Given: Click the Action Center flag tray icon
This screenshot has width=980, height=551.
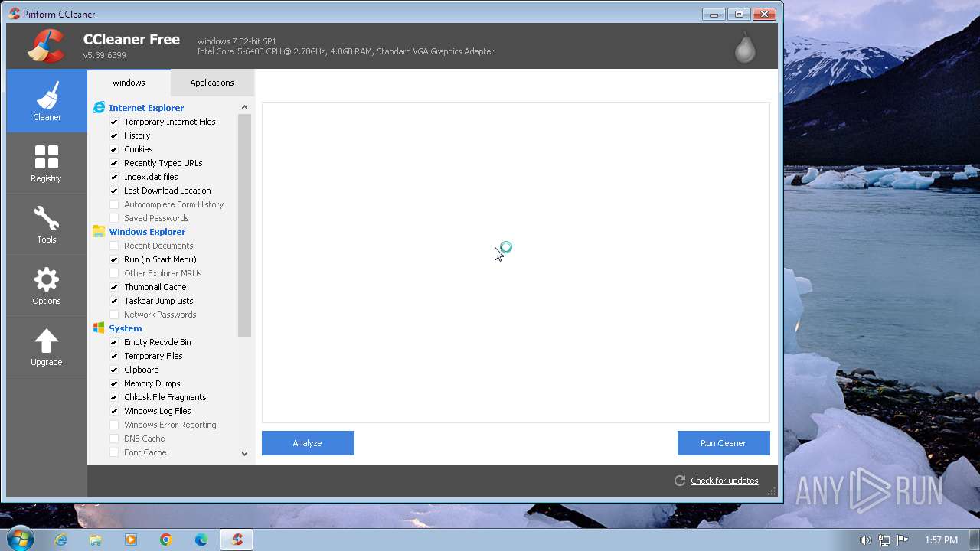Looking at the screenshot, I should tap(903, 540).
